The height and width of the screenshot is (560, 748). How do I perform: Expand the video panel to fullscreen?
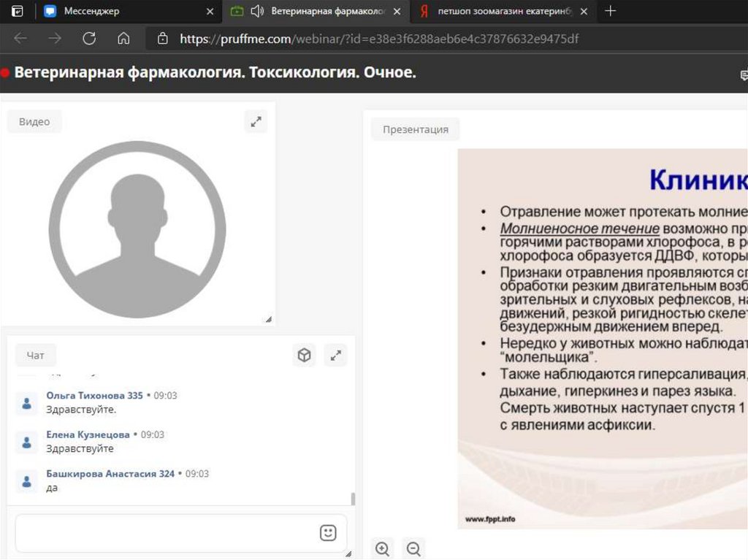click(x=256, y=122)
